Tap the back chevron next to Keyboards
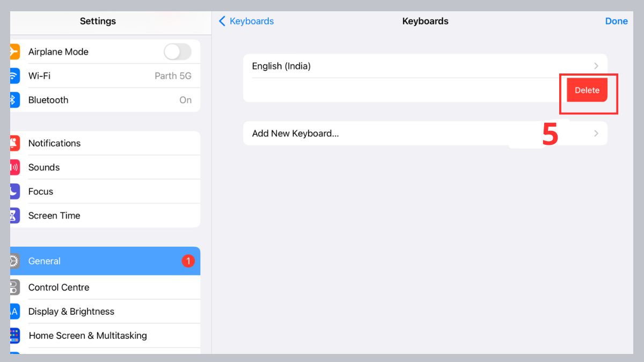Image resolution: width=644 pixels, height=362 pixels. pos(222,21)
